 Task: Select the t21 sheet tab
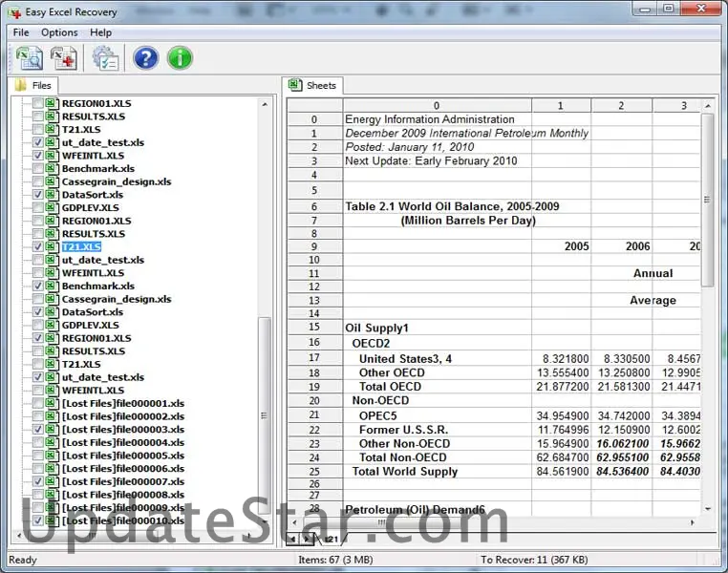point(331,540)
